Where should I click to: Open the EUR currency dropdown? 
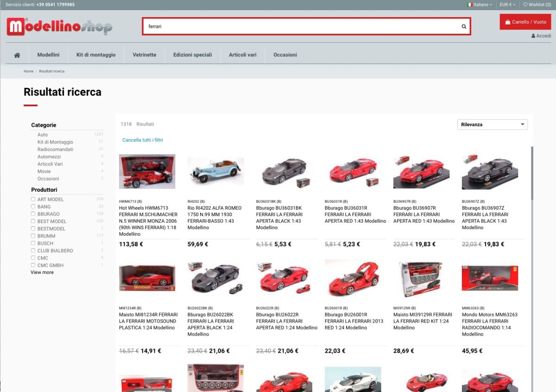(x=507, y=5)
